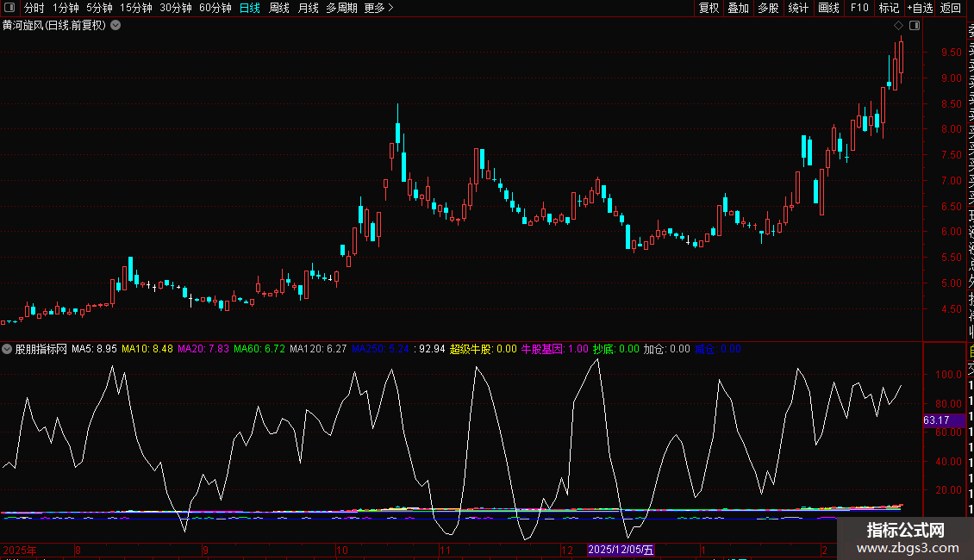The height and width of the screenshot is (560, 974).
Task: Click the MA250: 5.24 value
Action: [x=380, y=349]
